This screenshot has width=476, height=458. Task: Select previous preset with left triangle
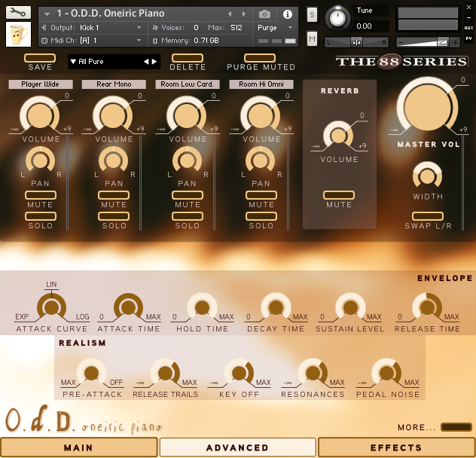click(146, 62)
